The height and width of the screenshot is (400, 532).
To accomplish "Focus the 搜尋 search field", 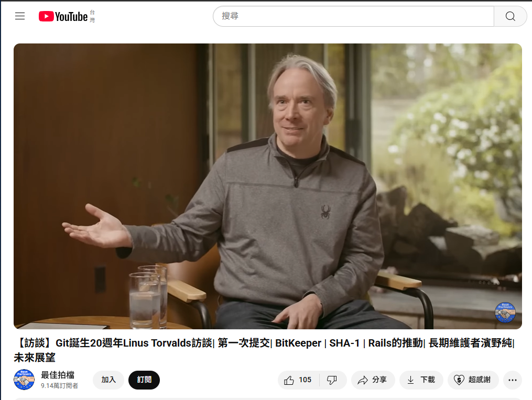I will point(353,16).
